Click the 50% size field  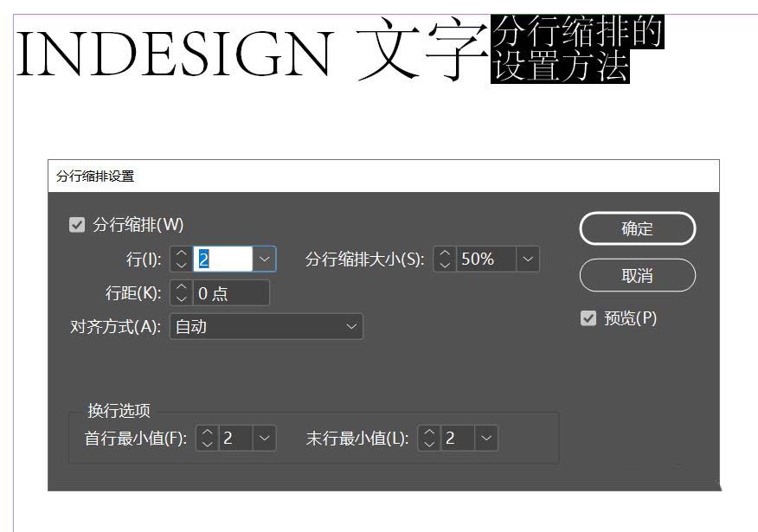pos(485,259)
